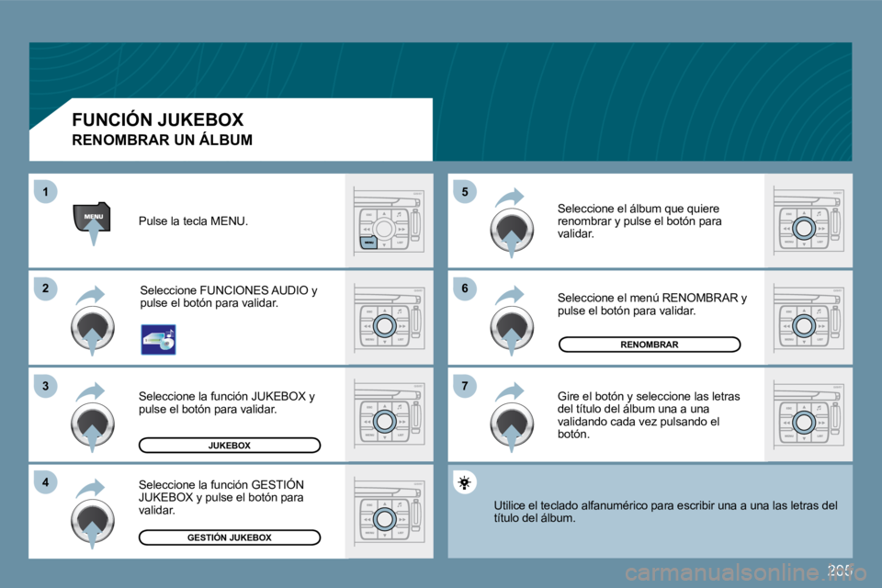
Task: Open the panel diagram beside 'Gire el botón y seleccione'
Action: click(x=808, y=414)
